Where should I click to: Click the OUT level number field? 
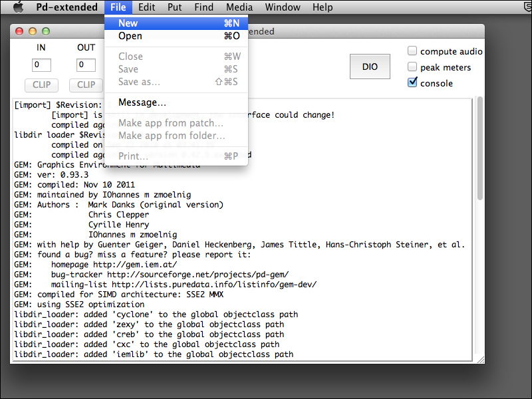86,65
